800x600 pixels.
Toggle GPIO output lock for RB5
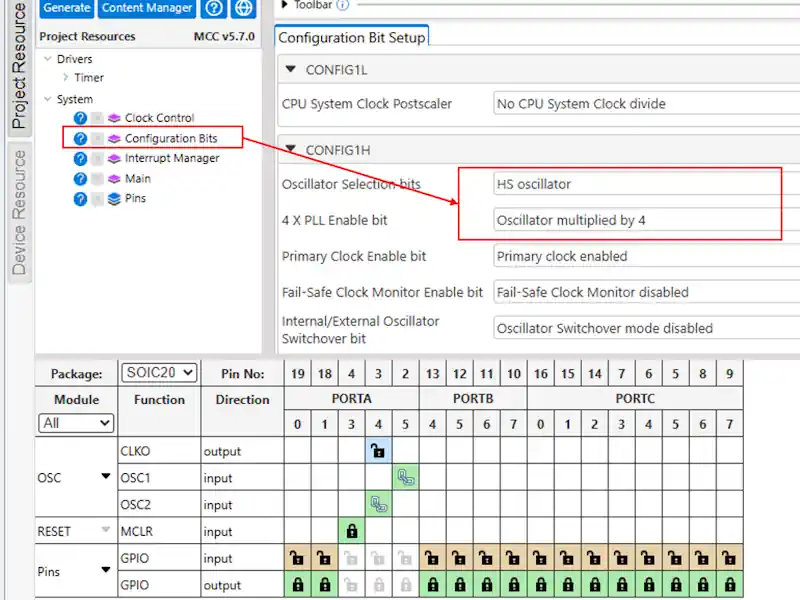click(460, 585)
